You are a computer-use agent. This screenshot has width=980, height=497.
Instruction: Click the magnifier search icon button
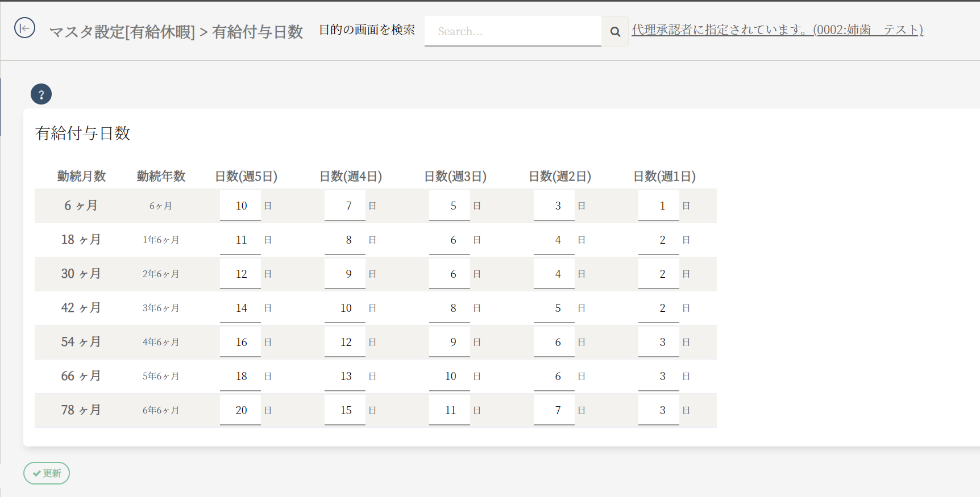(x=615, y=32)
